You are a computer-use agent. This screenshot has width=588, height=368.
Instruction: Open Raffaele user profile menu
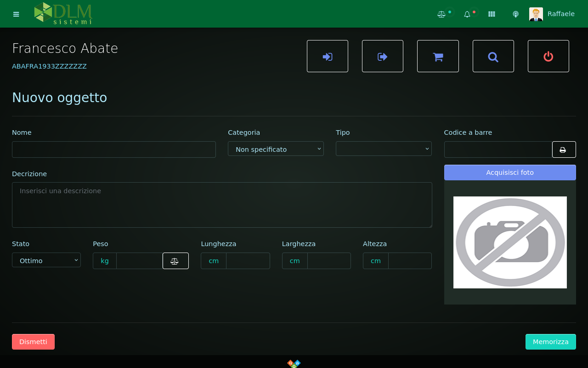tap(552, 14)
